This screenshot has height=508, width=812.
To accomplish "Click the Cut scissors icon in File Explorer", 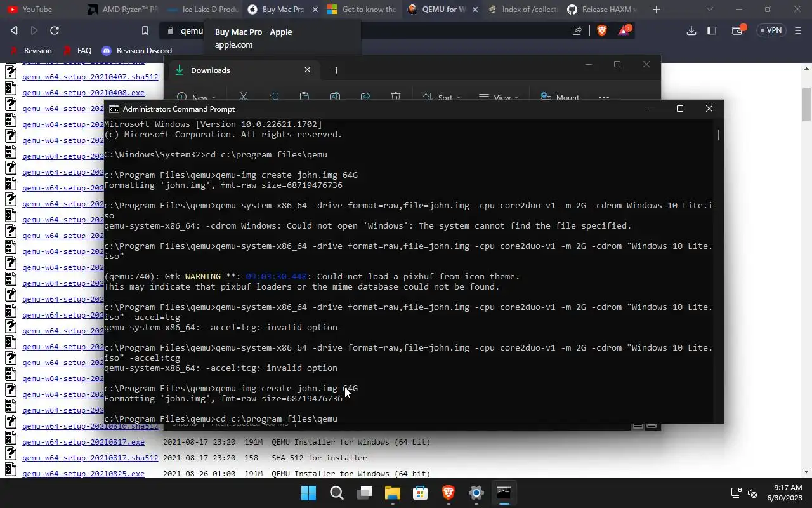I will [x=244, y=97].
